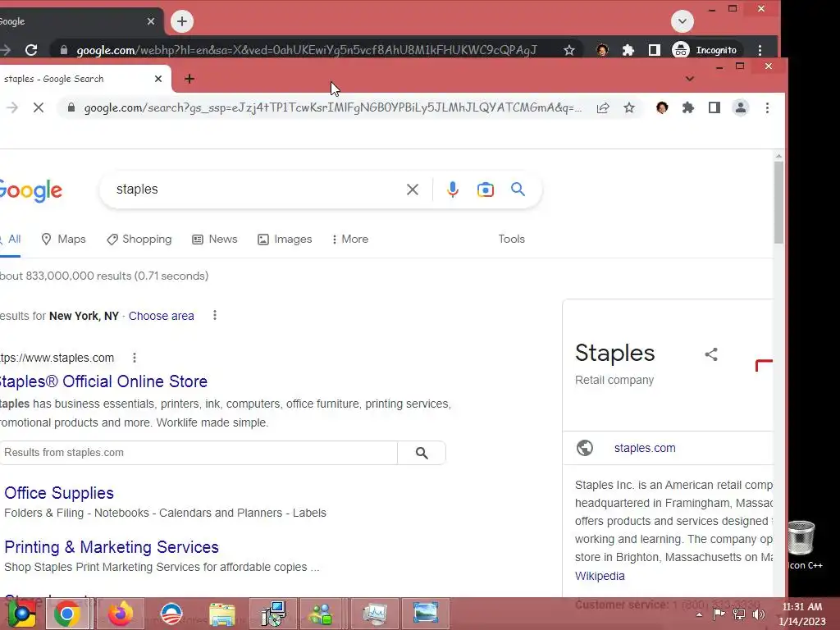
Task: Bookmark star in the Incognito window
Action: 569,50
